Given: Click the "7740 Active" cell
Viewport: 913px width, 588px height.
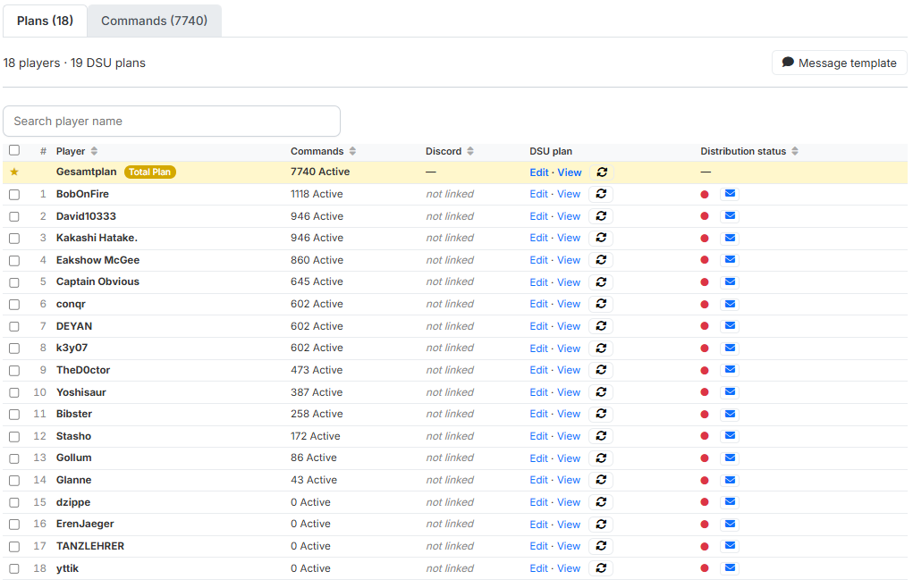Looking at the screenshot, I should (x=320, y=172).
